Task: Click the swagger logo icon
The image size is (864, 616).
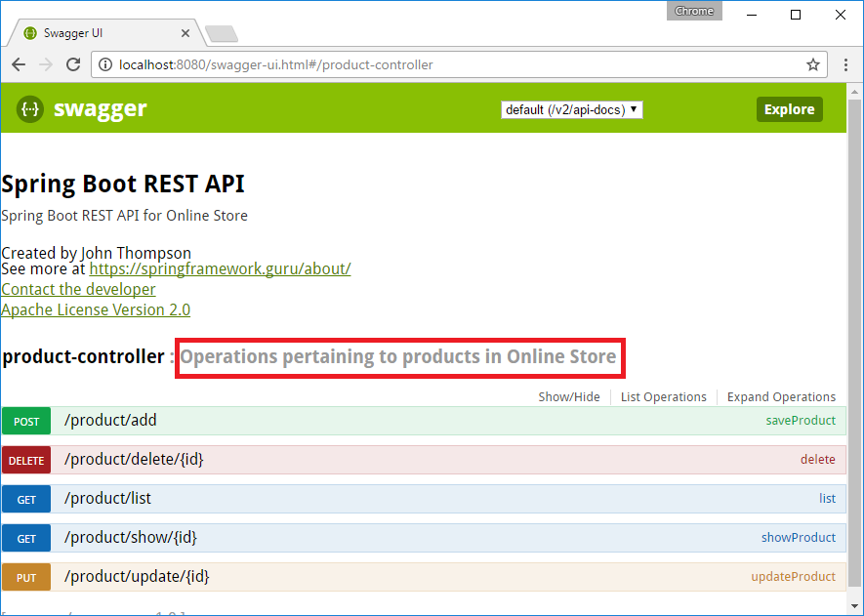Action: pos(29,109)
